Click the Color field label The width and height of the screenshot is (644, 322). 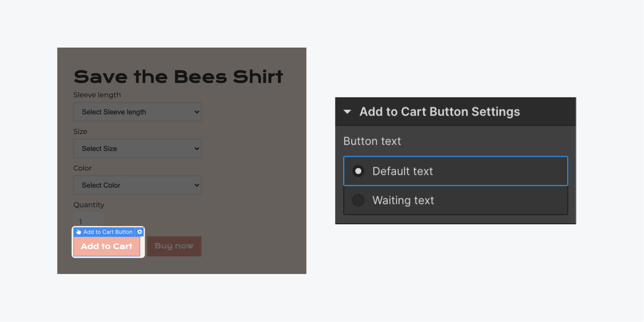click(82, 168)
